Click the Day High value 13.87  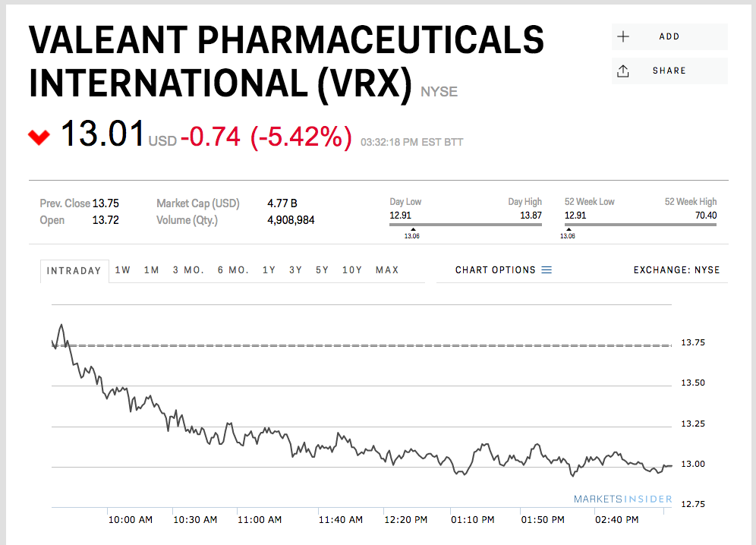[x=531, y=216]
